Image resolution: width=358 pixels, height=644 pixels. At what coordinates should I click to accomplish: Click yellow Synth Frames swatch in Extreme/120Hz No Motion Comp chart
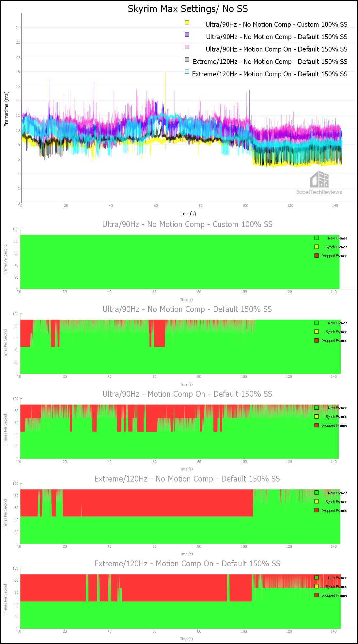tap(317, 501)
